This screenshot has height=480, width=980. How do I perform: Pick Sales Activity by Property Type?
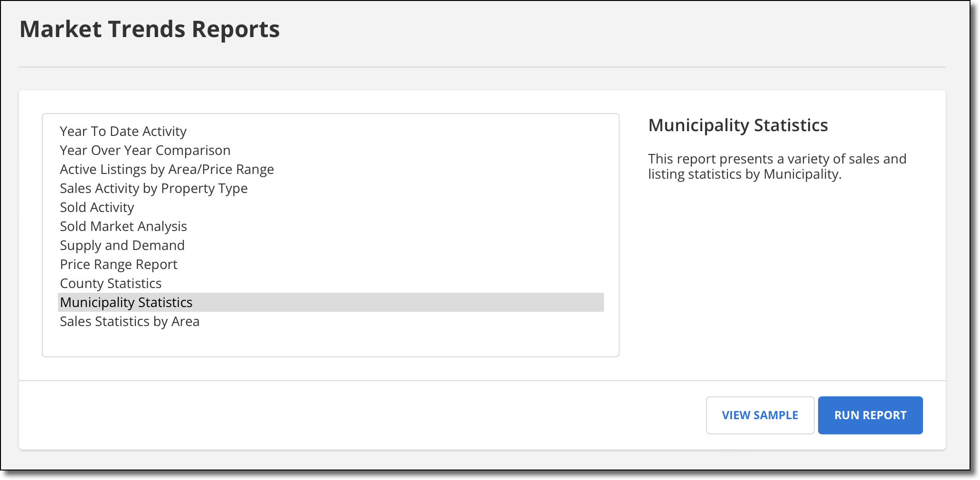331,188
